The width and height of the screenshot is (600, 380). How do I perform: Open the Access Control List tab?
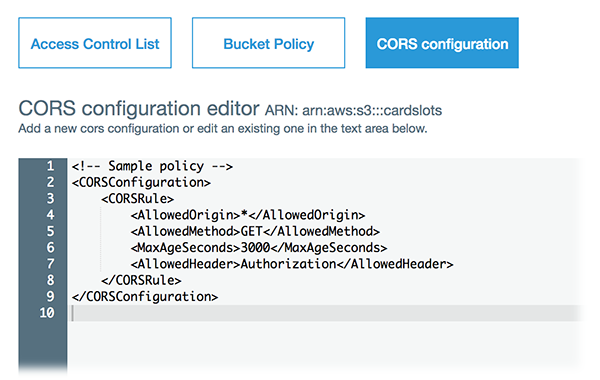coord(95,43)
